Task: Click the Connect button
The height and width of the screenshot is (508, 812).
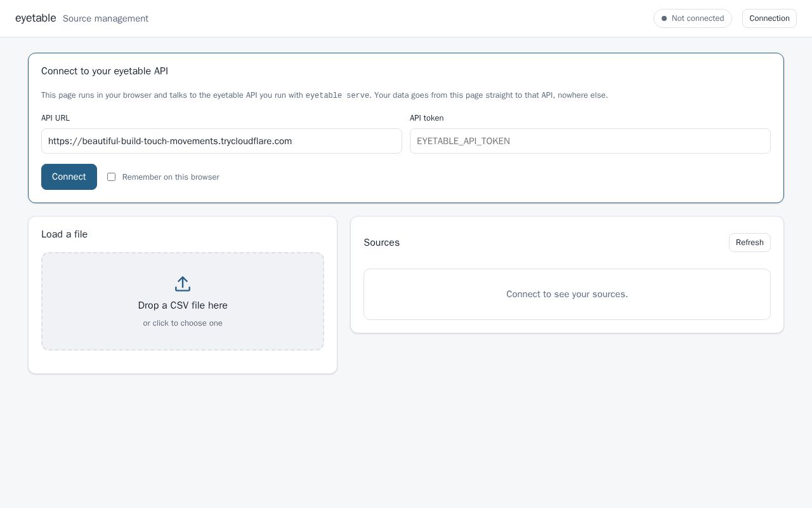Action: (x=69, y=177)
